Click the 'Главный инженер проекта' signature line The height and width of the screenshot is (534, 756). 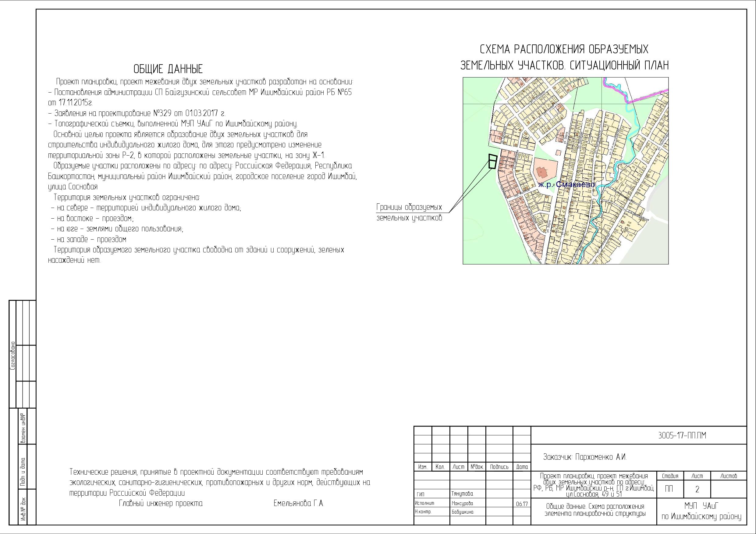pyautogui.click(x=161, y=504)
